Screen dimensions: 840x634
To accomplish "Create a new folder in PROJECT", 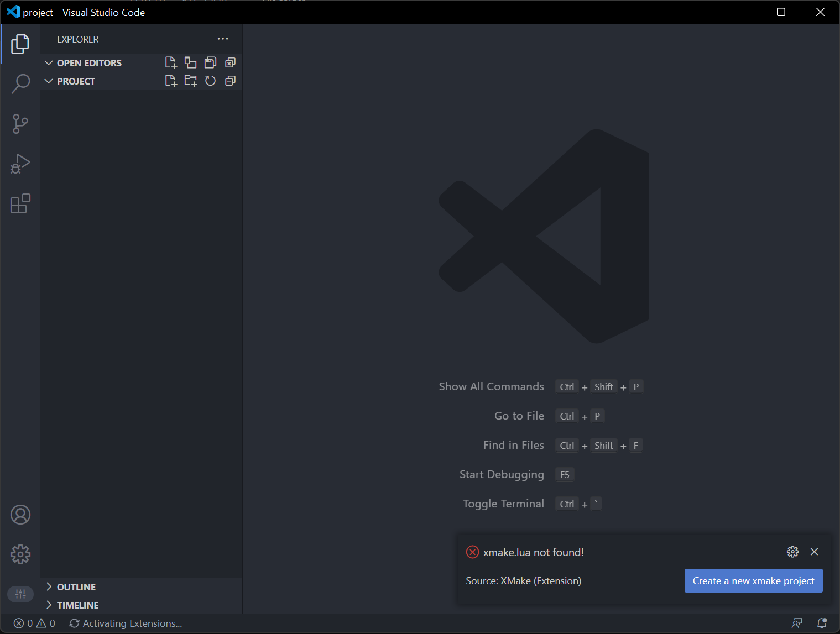I will pyautogui.click(x=190, y=81).
